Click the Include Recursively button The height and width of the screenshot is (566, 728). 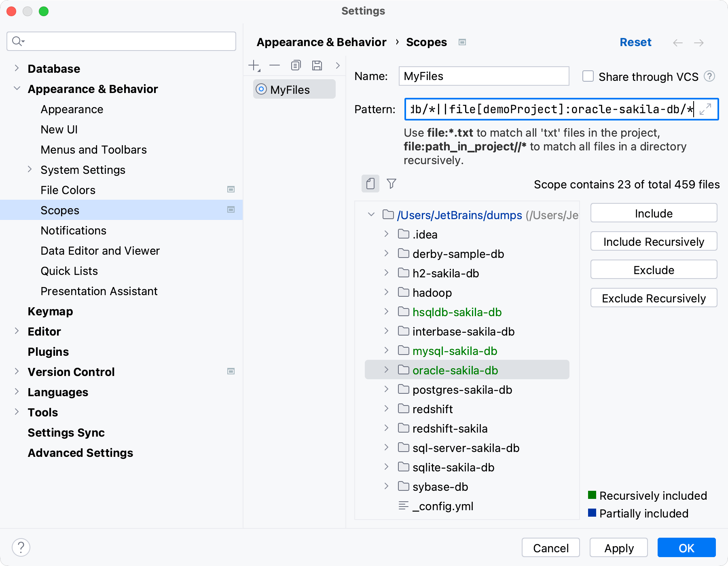pyautogui.click(x=653, y=241)
